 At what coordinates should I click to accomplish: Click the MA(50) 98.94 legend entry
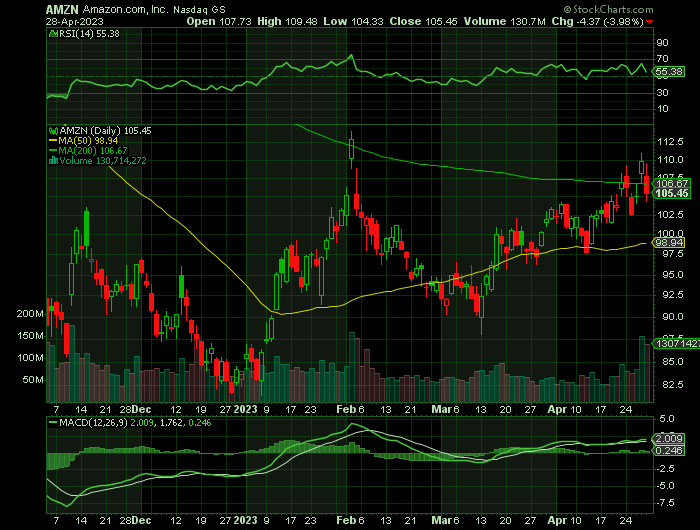pos(83,141)
